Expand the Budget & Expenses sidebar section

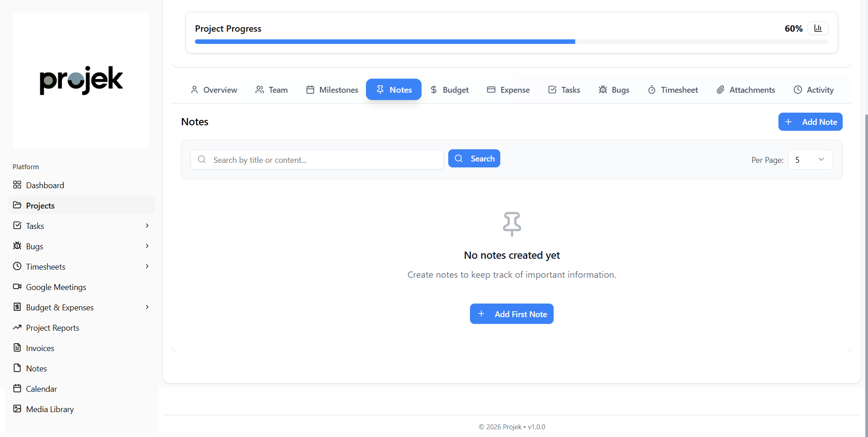coord(147,307)
